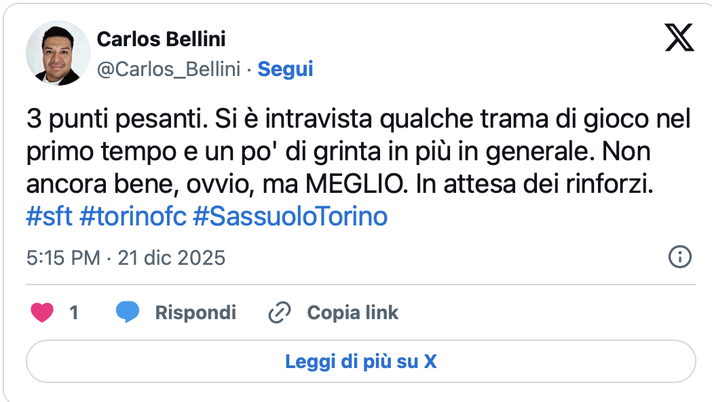Open the #SassuoloTorino hashtag
The height and width of the screenshot is (402, 712).
[x=290, y=217]
